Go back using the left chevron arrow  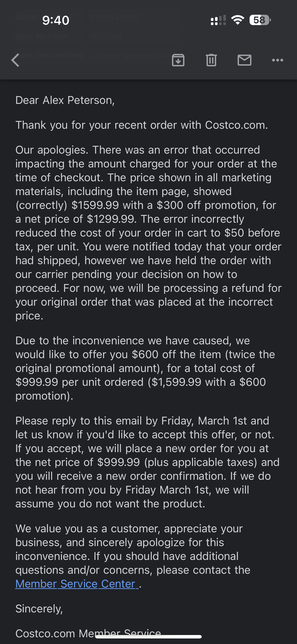tap(15, 60)
